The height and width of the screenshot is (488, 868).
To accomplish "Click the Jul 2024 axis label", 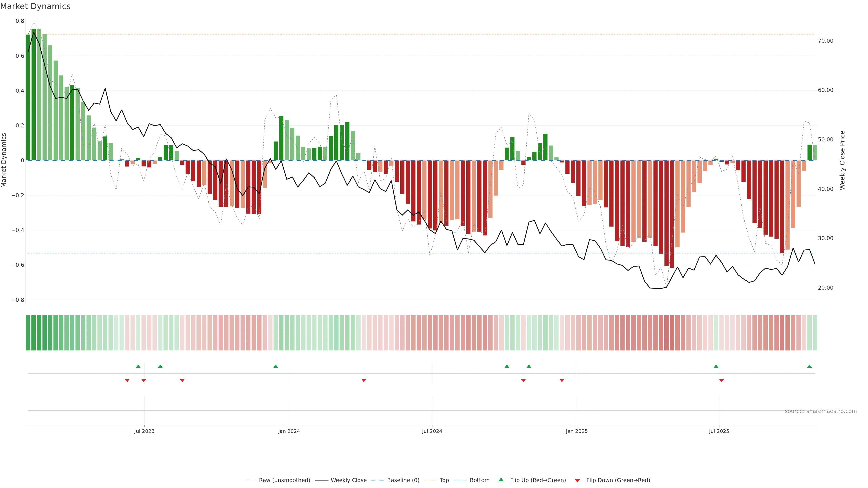I will pos(432,431).
